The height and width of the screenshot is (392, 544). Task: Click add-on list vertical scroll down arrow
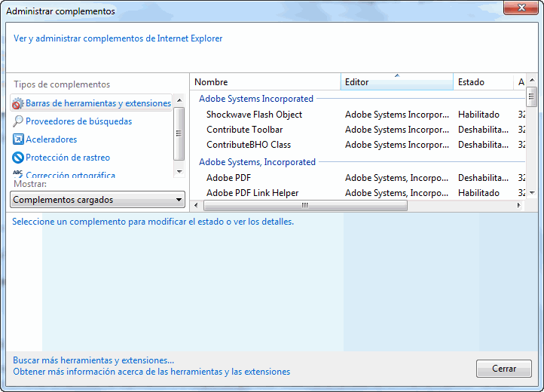tap(532, 193)
